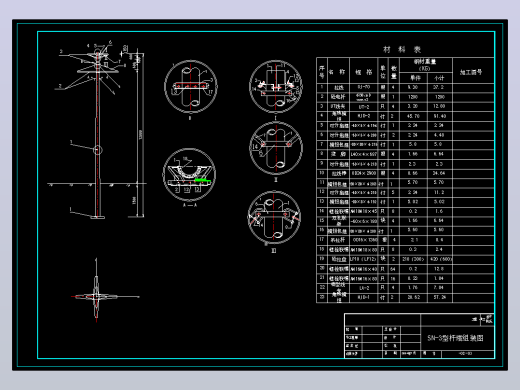
Task: Click the '12.00' subtotal cell in row 3
Action: [x=439, y=106]
